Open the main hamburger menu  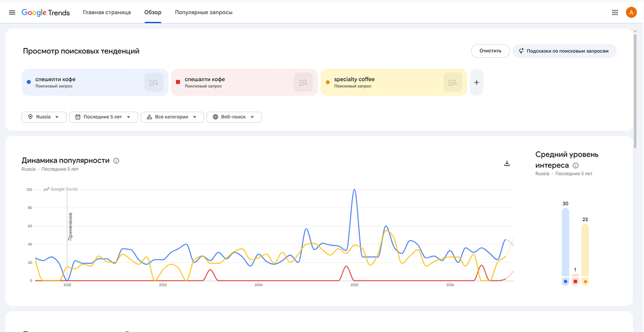(x=12, y=13)
